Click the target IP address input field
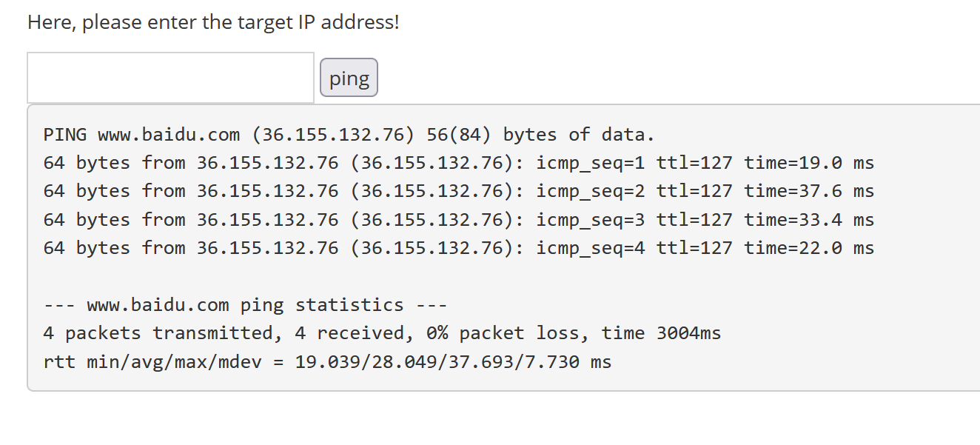The image size is (980, 445). pos(170,78)
